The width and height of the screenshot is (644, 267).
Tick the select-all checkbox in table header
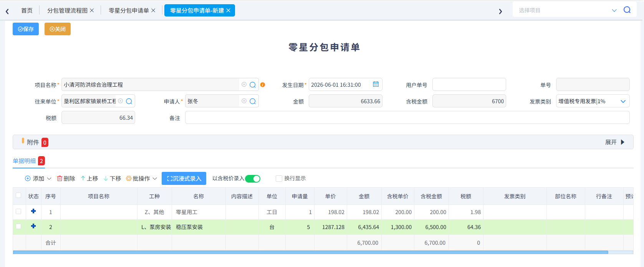coord(18,196)
